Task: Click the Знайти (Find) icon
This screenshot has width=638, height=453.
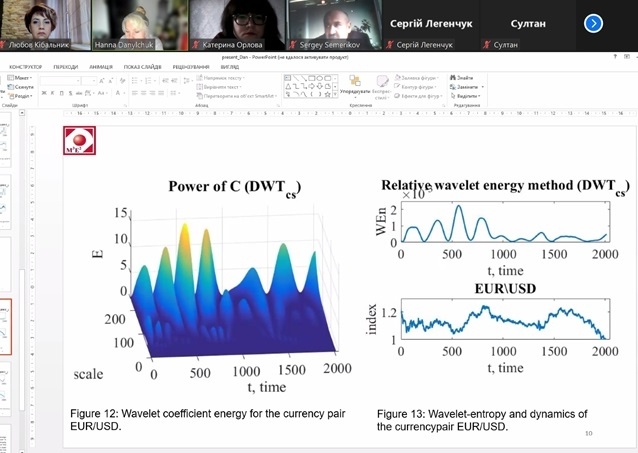Action: tap(461, 78)
